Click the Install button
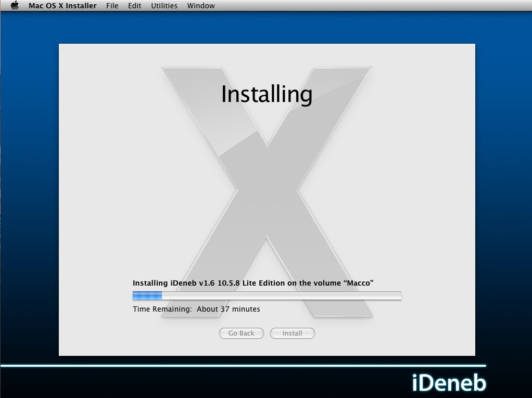This screenshot has width=532, height=398. point(292,333)
